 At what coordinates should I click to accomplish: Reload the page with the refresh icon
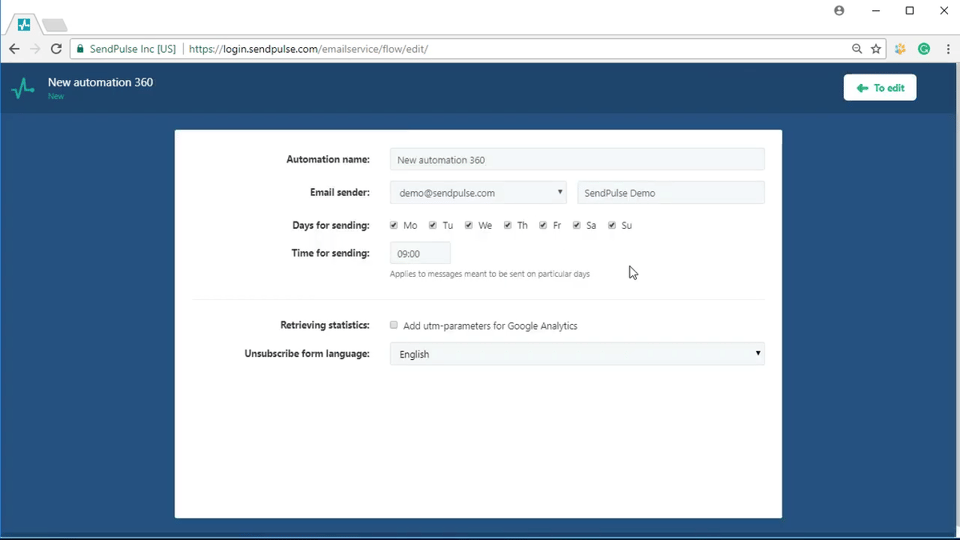(x=56, y=49)
